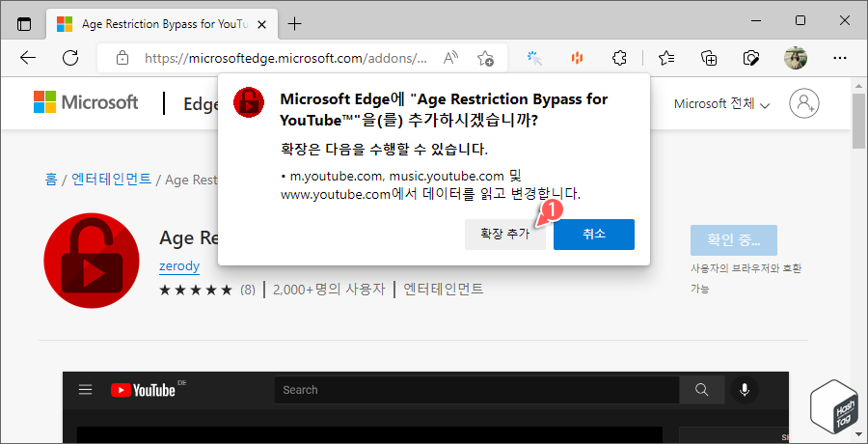Minimize the Edge browser window
The image size is (868, 444).
[755, 21]
